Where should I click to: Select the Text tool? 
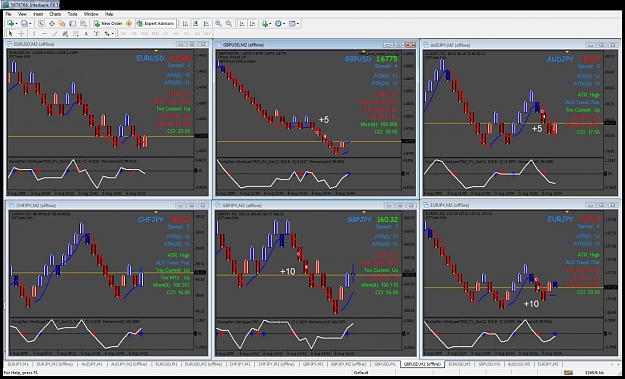pos(86,33)
